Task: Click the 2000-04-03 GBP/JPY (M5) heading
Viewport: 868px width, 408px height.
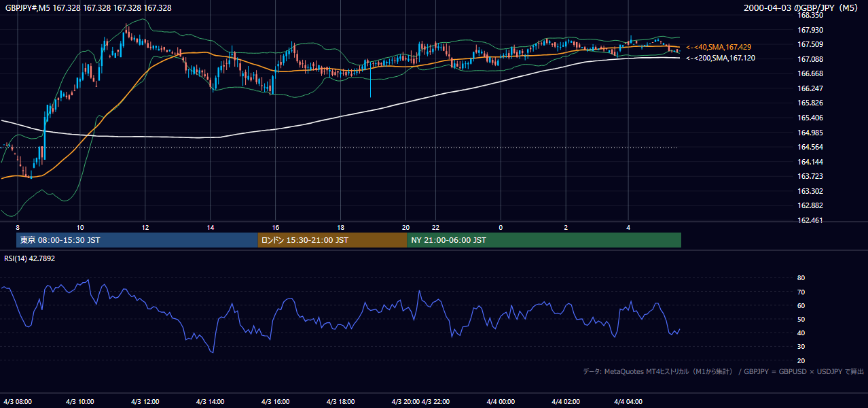Action: (x=802, y=8)
